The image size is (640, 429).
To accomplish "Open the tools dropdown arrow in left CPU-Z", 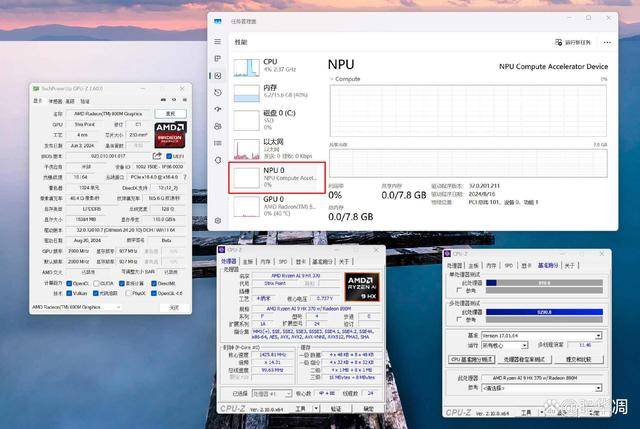I will coord(316,408).
